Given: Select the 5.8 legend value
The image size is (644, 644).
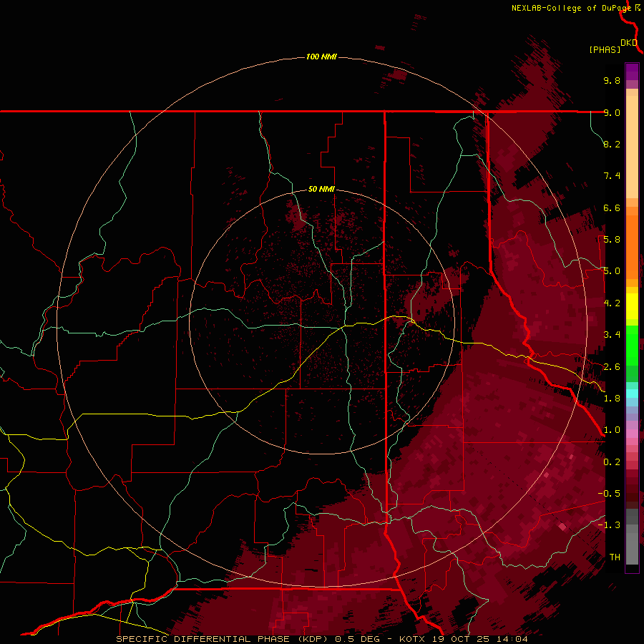Looking at the screenshot, I should coord(612,240).
